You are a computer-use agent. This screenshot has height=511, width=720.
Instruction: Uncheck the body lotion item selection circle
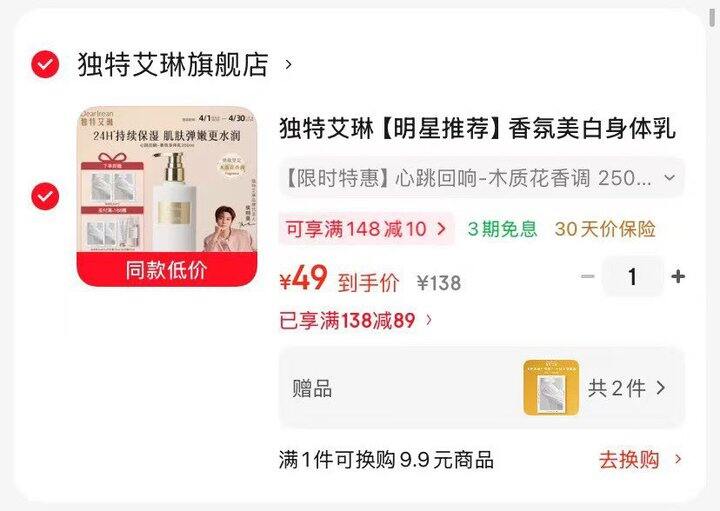click(45, 196)
